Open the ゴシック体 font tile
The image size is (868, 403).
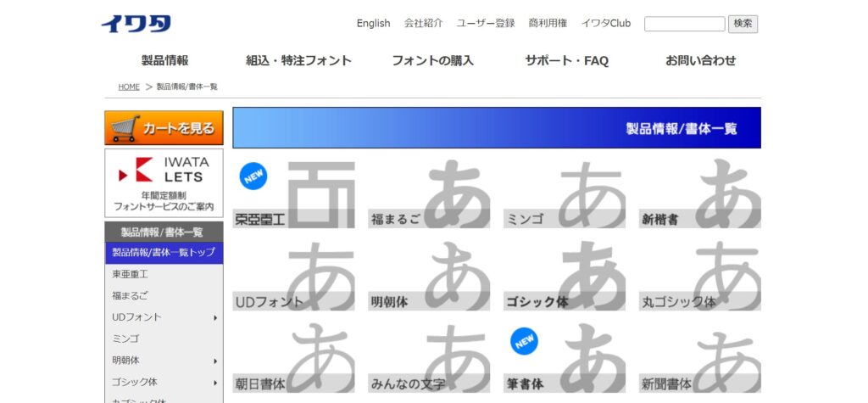[565, 276]
